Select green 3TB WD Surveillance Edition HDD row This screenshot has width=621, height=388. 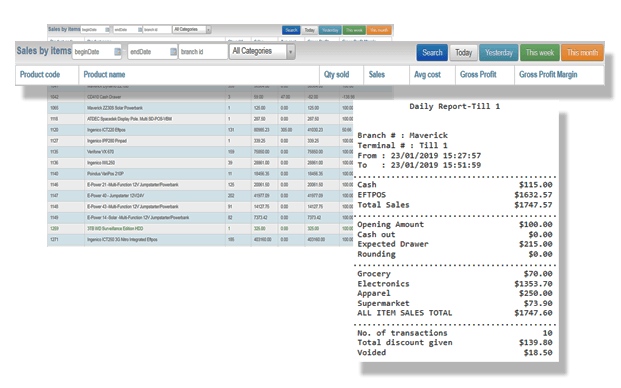(x=200, y=228)
